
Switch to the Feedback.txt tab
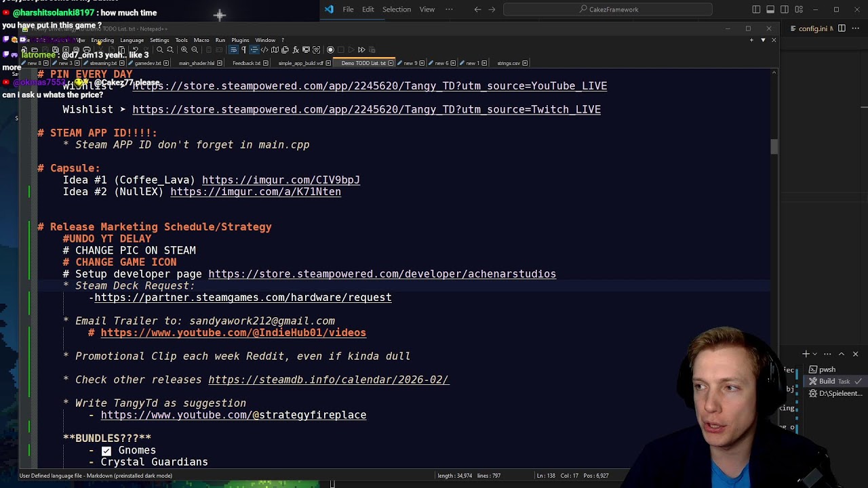[x=246, y=63]
